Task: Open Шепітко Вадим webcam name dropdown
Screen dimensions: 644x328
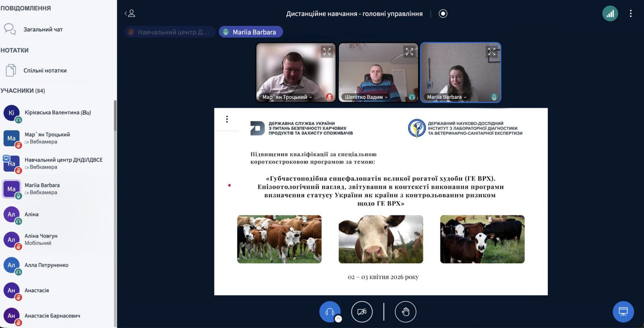Action: (366, 97)
